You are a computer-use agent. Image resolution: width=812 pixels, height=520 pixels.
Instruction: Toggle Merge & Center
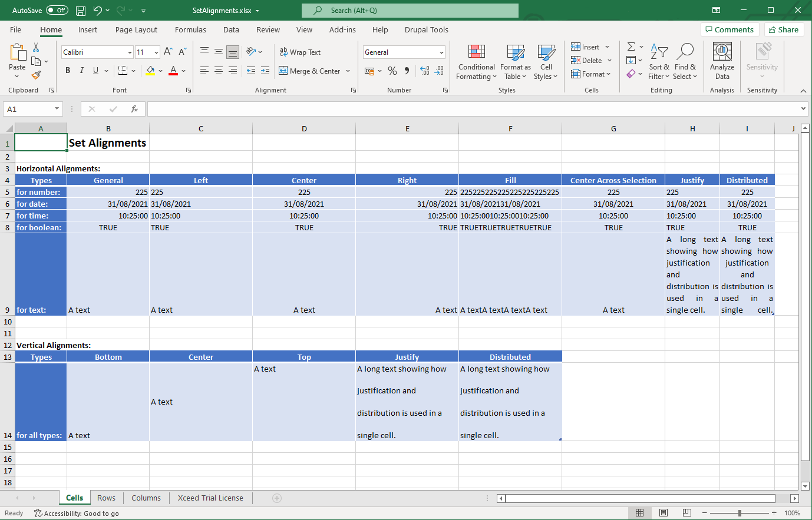[310, 71]
